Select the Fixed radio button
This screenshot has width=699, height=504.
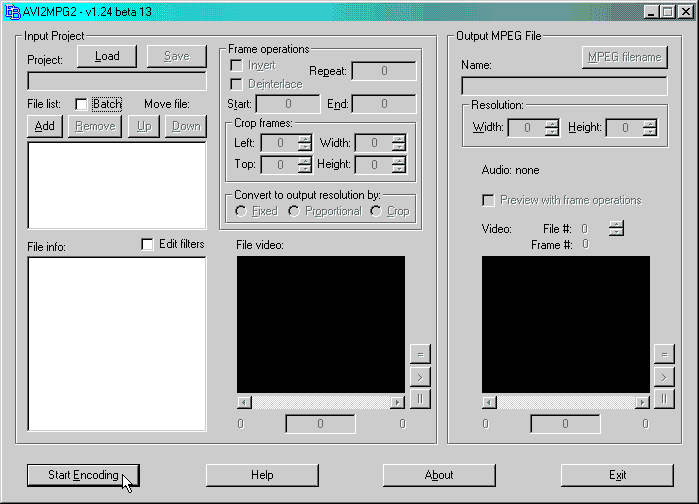pos(241,211)
